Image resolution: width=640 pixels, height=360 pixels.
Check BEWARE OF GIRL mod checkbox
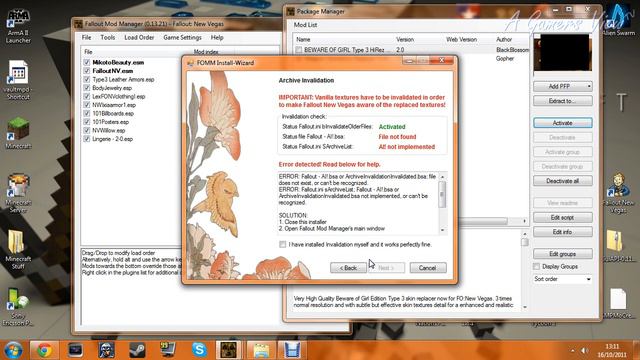point(299,50)
